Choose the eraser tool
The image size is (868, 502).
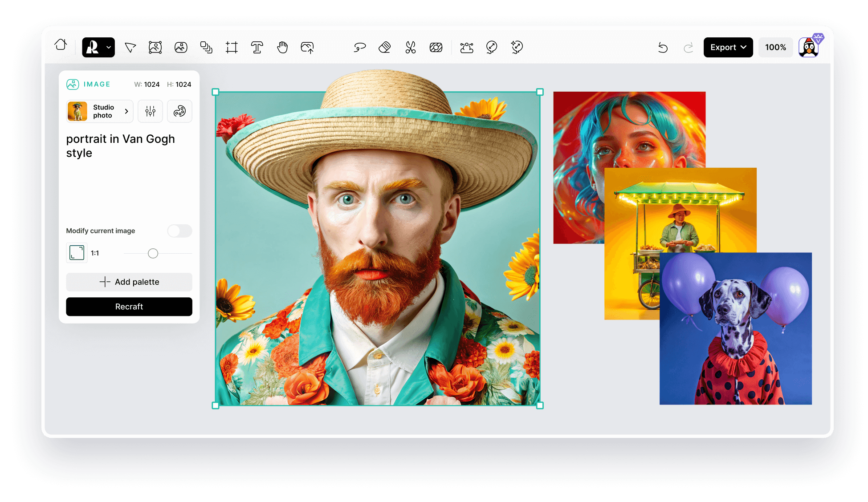[385, 48]
